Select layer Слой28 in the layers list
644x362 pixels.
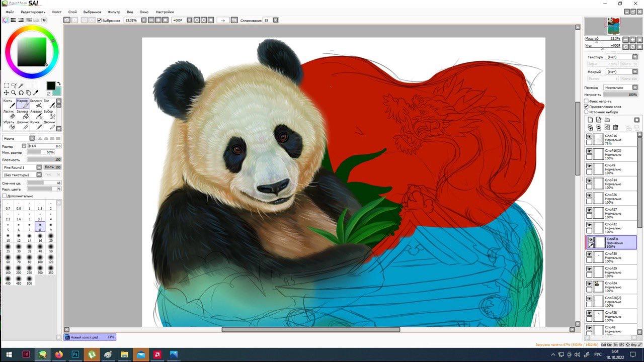(612, 316)
